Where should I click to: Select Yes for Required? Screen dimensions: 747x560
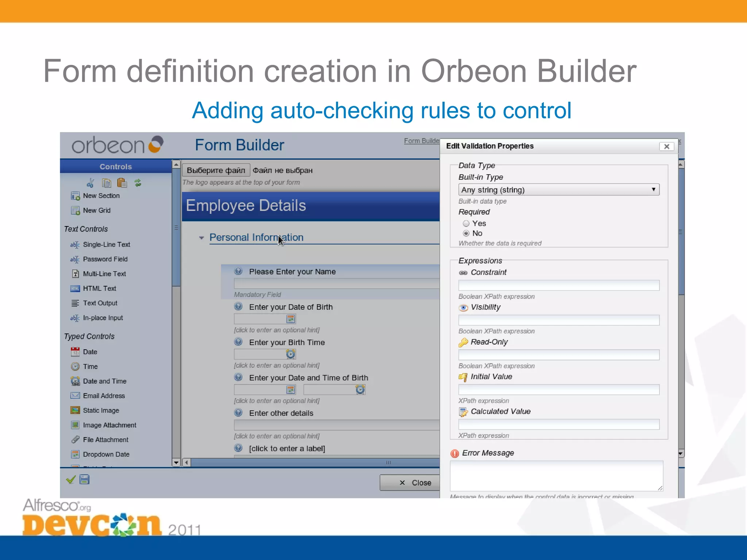466,223
